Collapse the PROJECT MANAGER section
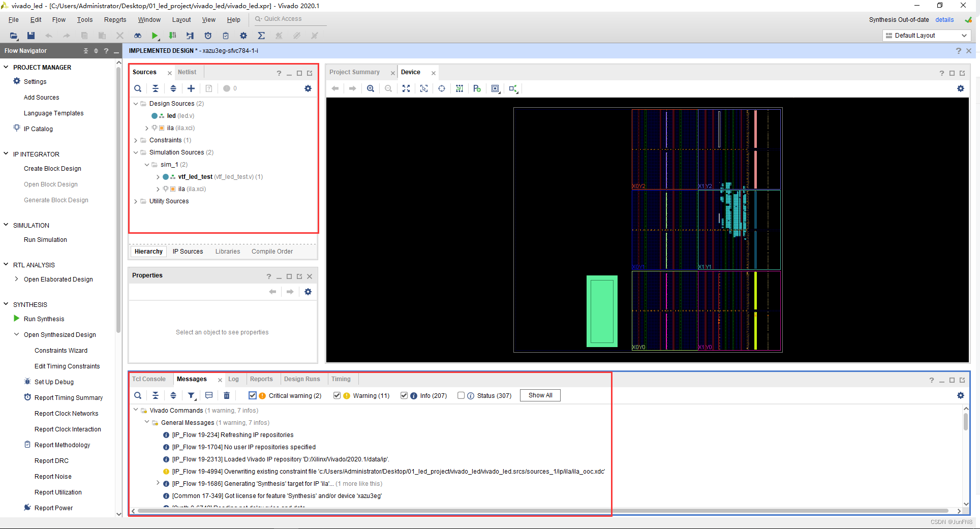 coord(6,67)
